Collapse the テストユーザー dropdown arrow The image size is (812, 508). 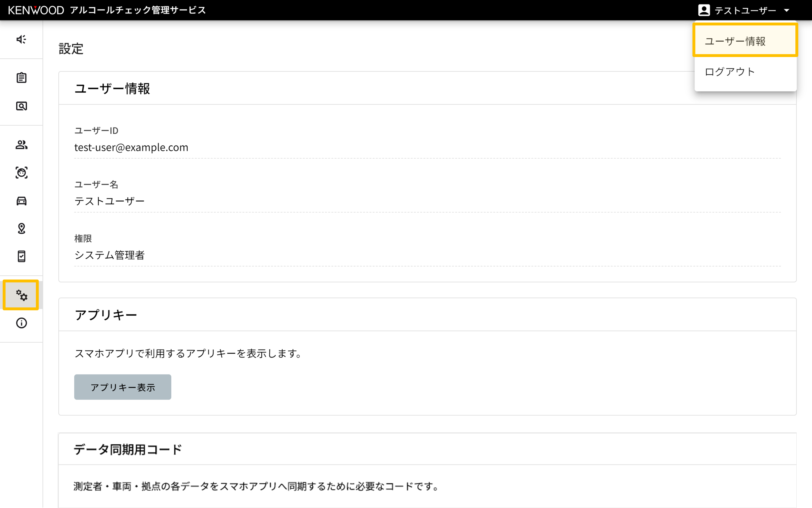(x=787, y=10)
